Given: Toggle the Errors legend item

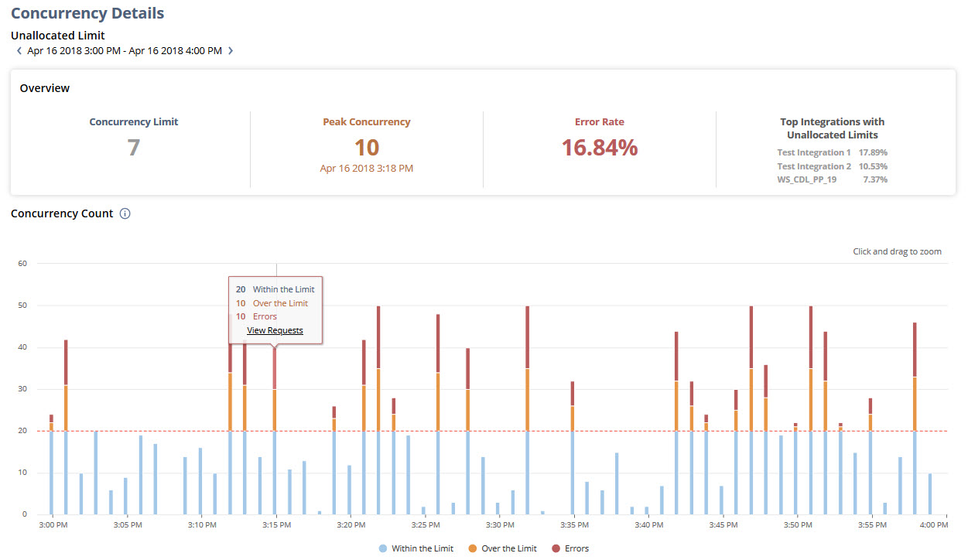Looking at the screenshot, I should (x=570, y=548).
